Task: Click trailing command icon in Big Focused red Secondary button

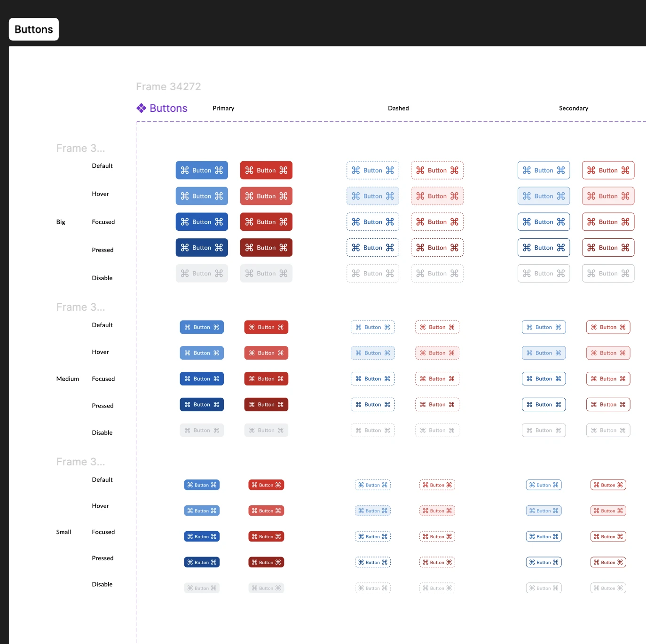Action: coord(625,222)
